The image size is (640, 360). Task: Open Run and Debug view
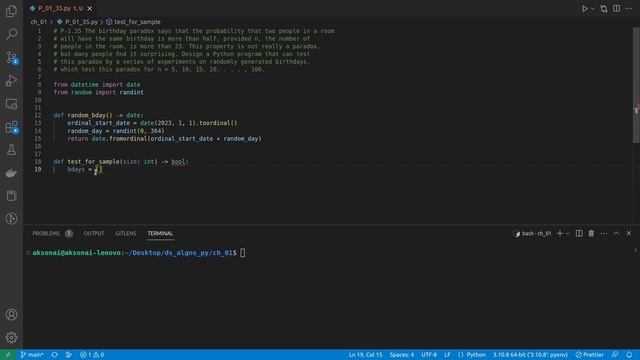11,80
